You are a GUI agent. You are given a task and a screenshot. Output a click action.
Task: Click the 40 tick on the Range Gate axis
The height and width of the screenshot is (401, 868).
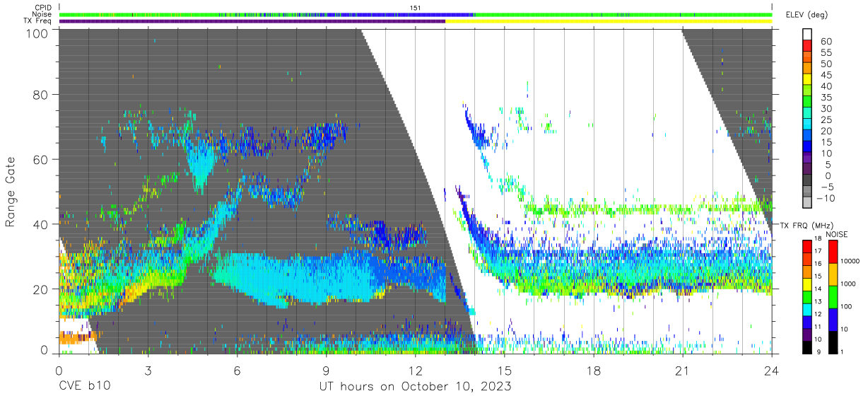tap(41, 223)
